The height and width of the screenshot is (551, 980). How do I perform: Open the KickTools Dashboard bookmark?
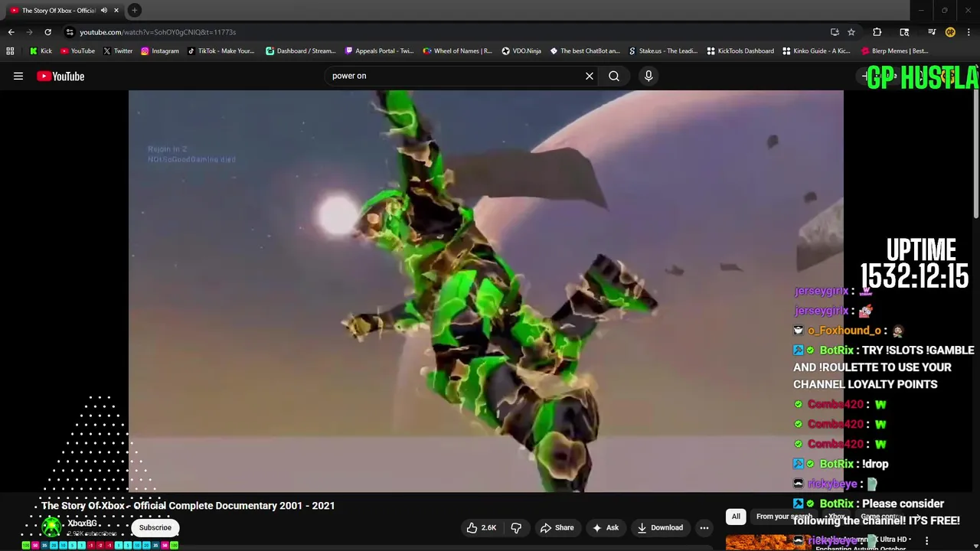pos(740,51)
